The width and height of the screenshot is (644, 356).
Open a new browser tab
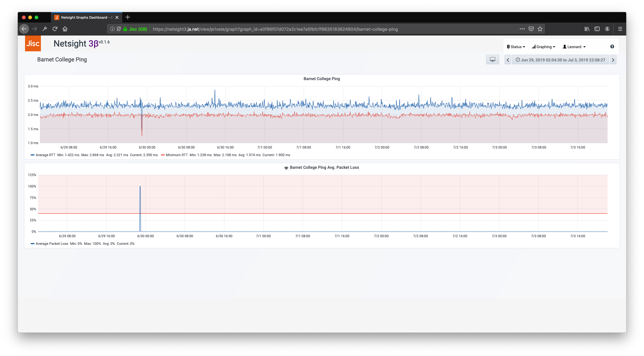128,17
